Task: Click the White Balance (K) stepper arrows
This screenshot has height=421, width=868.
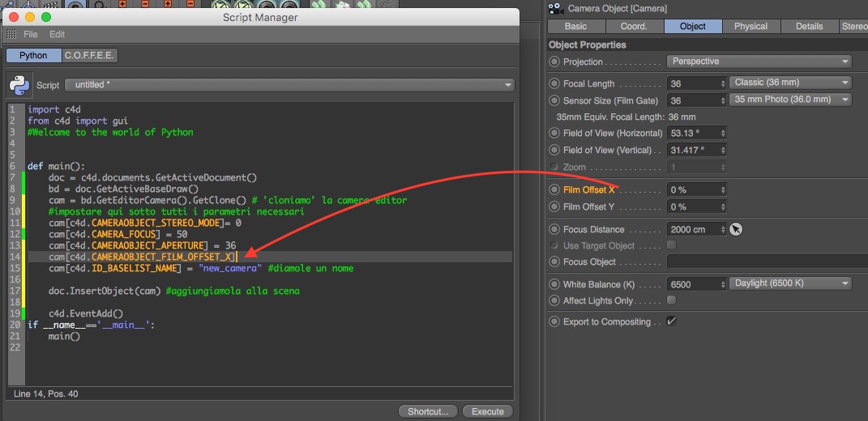Action: click(722, 284)
